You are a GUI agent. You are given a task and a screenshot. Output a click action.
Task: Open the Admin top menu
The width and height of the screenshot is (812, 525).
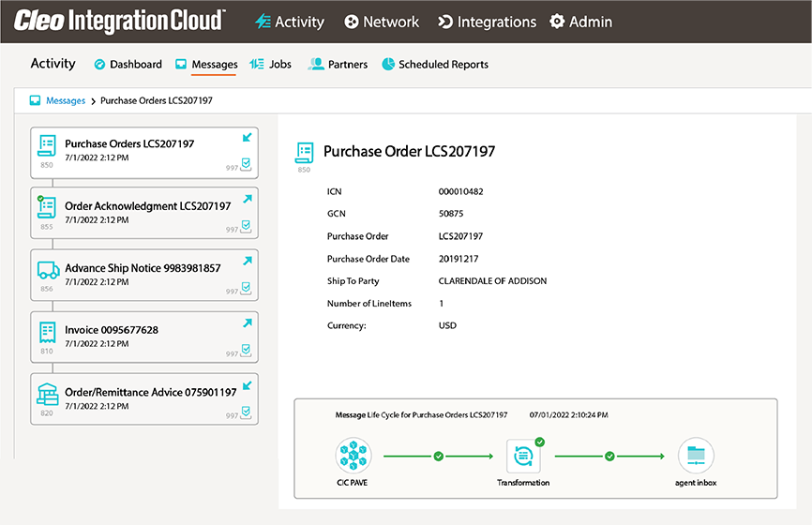(580, 22)
